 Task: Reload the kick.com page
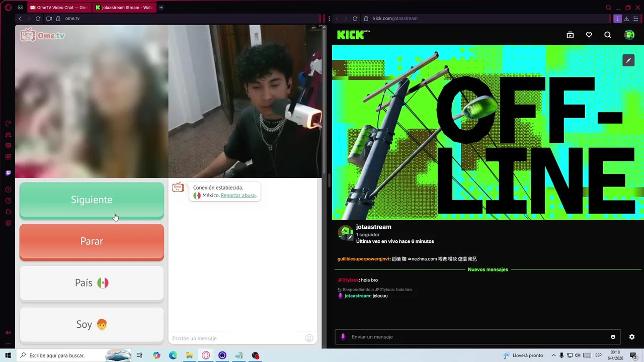(x=355, y=19)
